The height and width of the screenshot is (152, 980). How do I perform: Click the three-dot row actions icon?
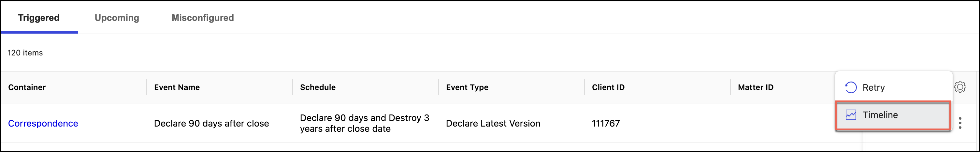(x=960, y=123)
